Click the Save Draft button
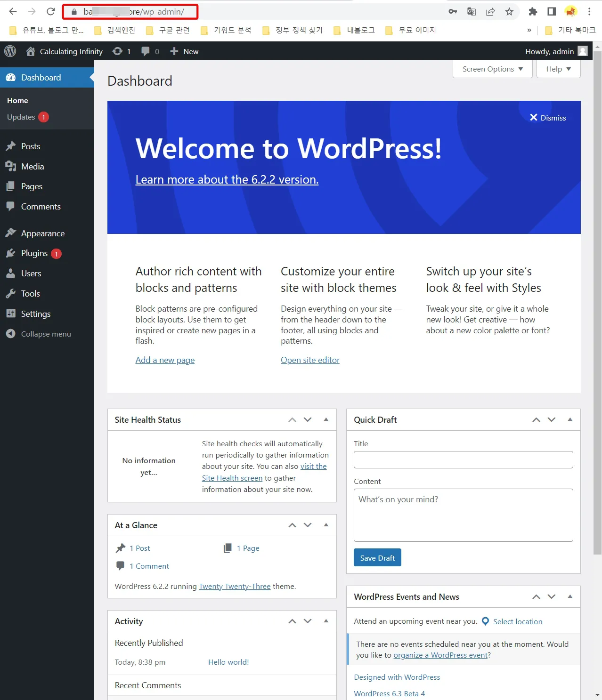The height and width of the screenshot is (700, 602). coord(377,557)
